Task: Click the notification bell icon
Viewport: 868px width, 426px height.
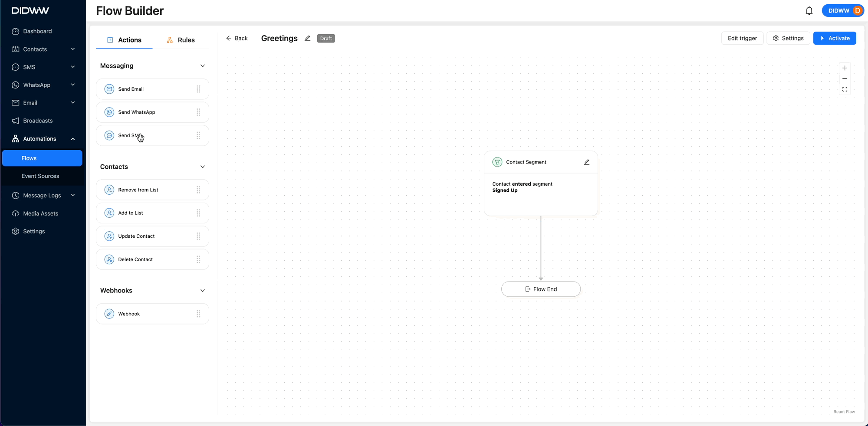Action: tap(809, 11)
